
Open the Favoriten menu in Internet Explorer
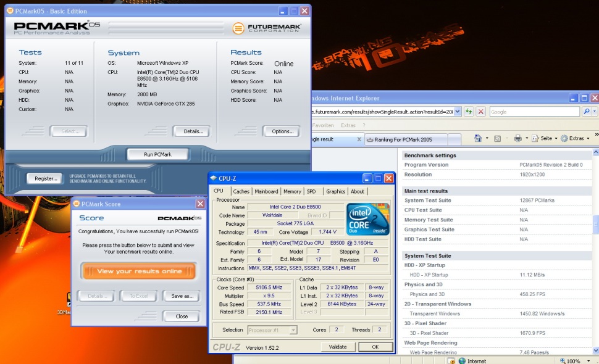click(323, 125)
